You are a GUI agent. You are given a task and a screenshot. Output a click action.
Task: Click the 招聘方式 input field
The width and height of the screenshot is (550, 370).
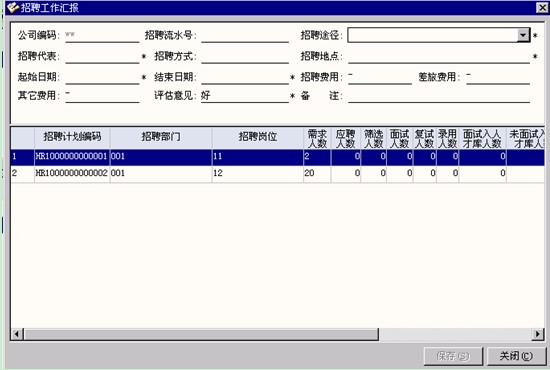[x=245, y=56]
